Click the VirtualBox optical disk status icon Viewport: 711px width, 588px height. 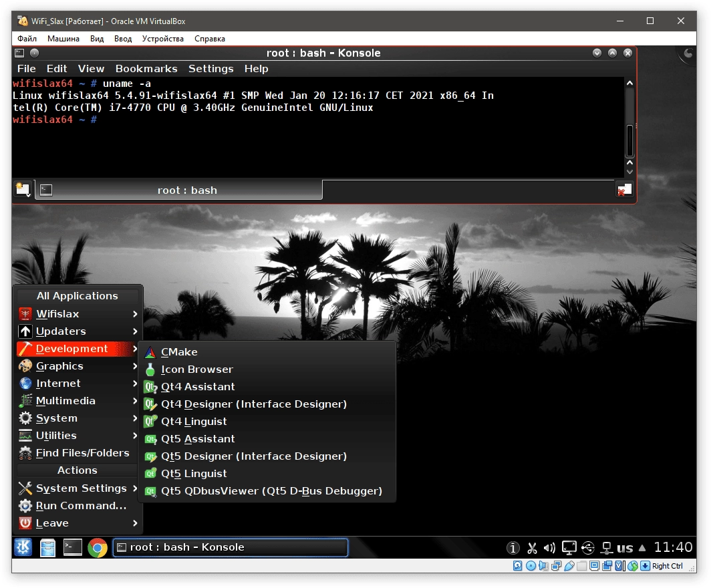point(531,566)
